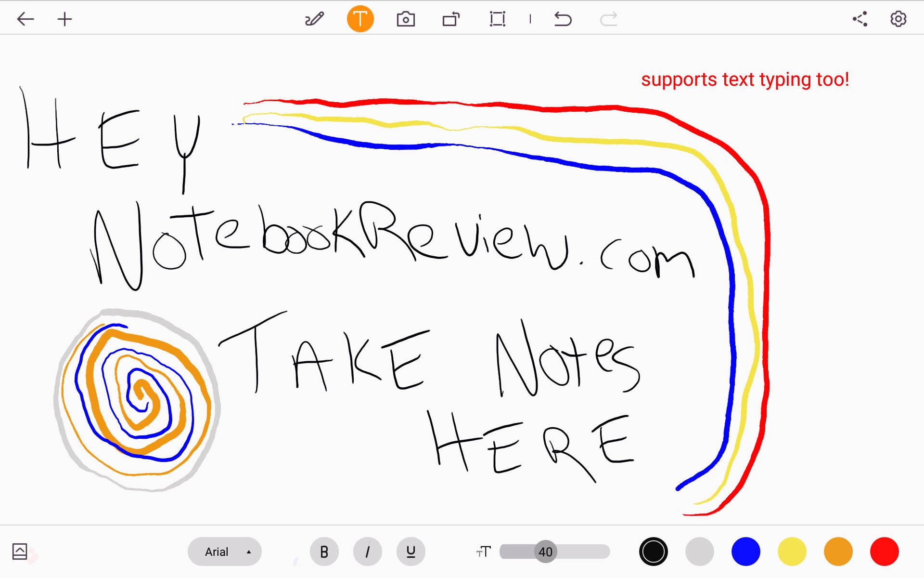Choose the yellow color swatch
924x578 pixels.
click(792, 552)
